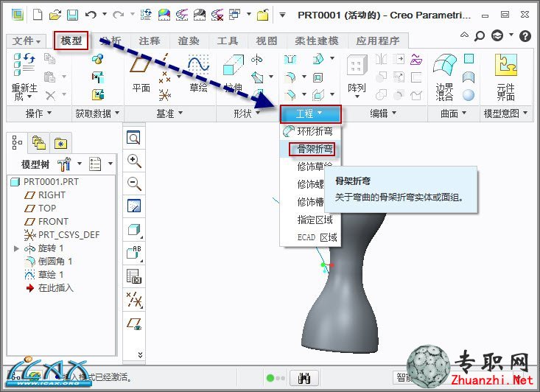Click the 元件界面 component interface icon
This screenshot has width=540, height=392.
506,65
